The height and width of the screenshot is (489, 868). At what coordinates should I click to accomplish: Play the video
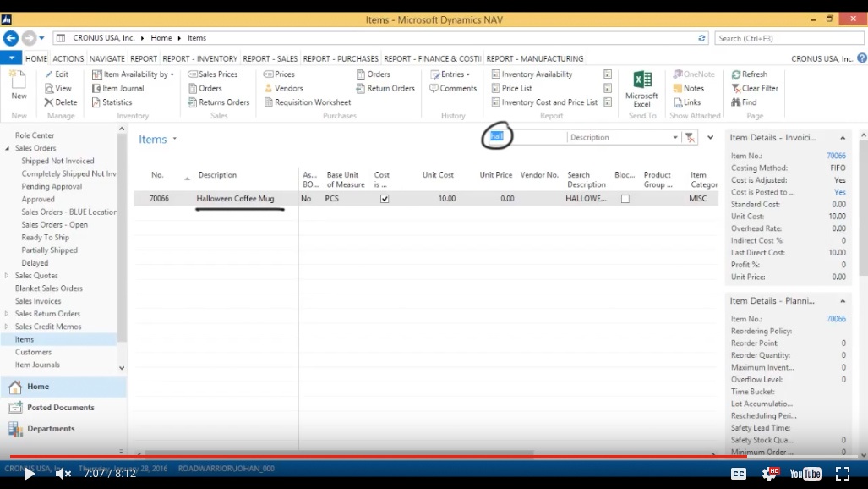[29, 474]
